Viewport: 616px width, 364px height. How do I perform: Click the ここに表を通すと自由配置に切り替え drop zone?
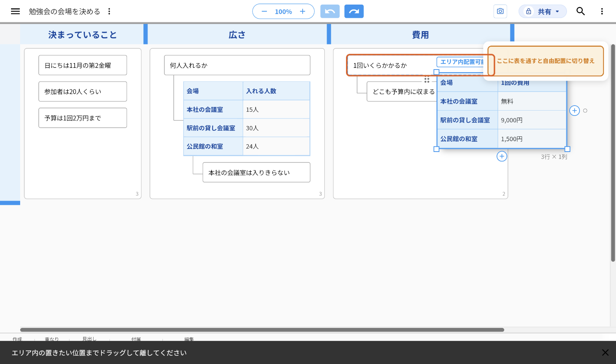[x=546, y=61]
